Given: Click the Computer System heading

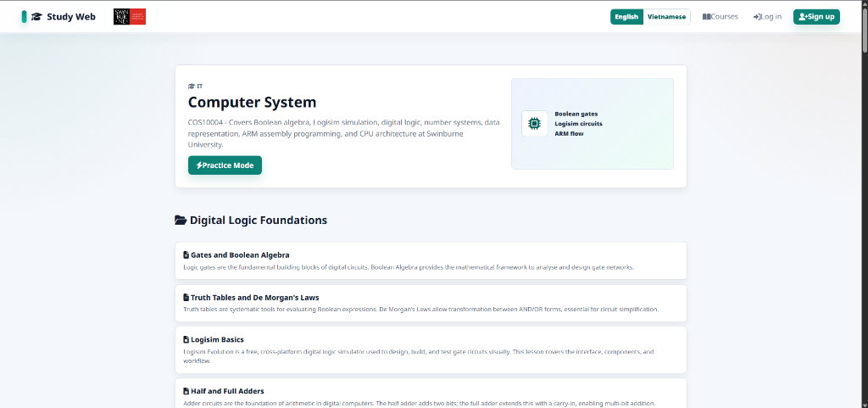Looking at the screenshot, I should pos(252,103).
